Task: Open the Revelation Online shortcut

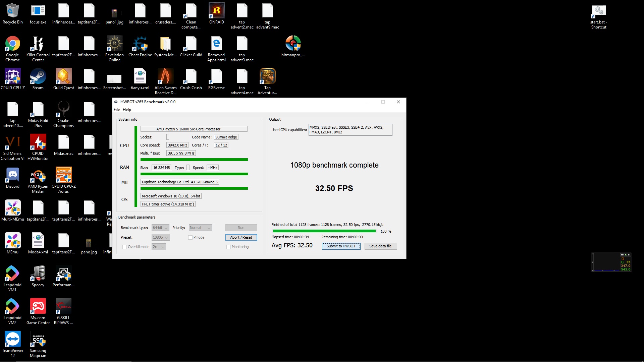Action: [114, 49]
